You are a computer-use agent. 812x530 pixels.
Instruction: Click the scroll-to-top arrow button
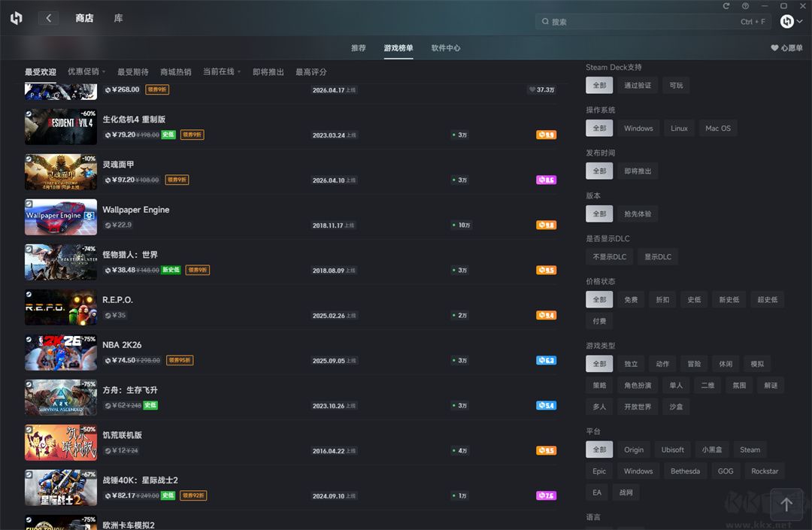[x=786, y=504]
